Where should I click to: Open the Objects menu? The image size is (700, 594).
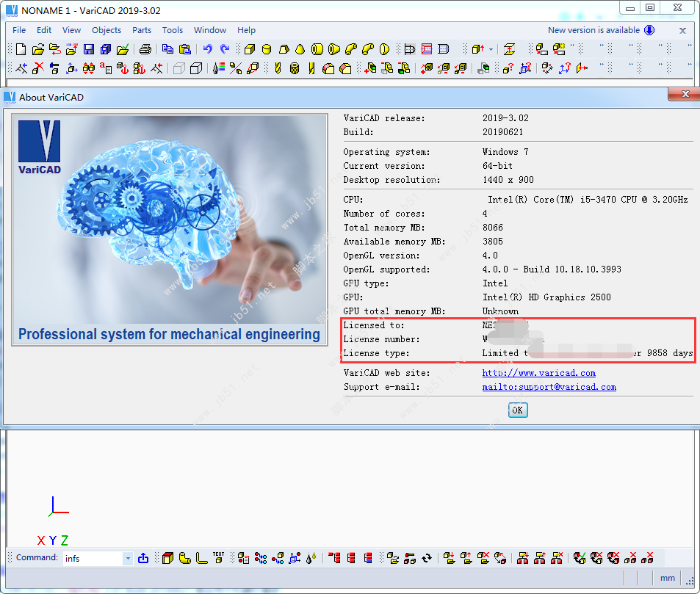(x=107, y=30)
